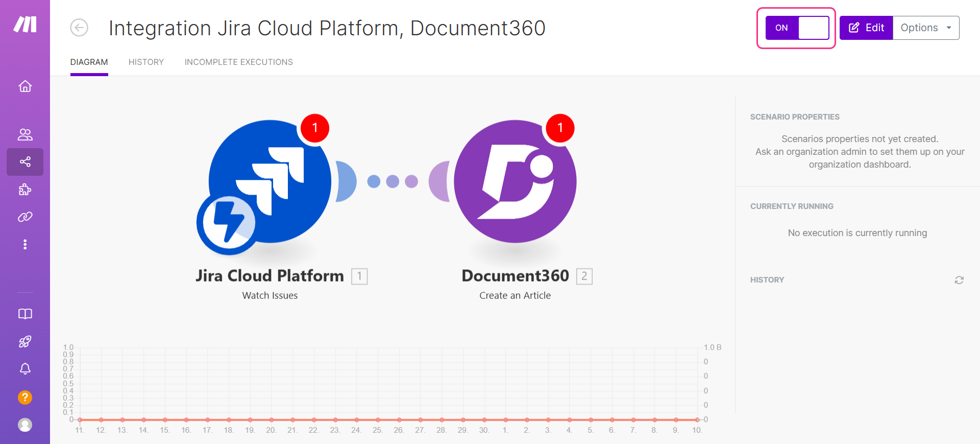Click the chart data point at 10.
This screenshot has width=980, height=444.
coord(697,419)
